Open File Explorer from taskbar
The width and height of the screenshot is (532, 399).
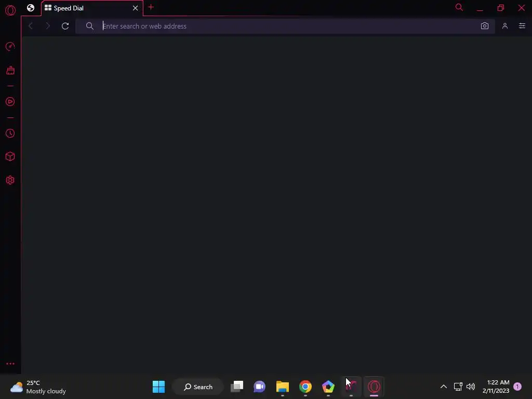282,387
